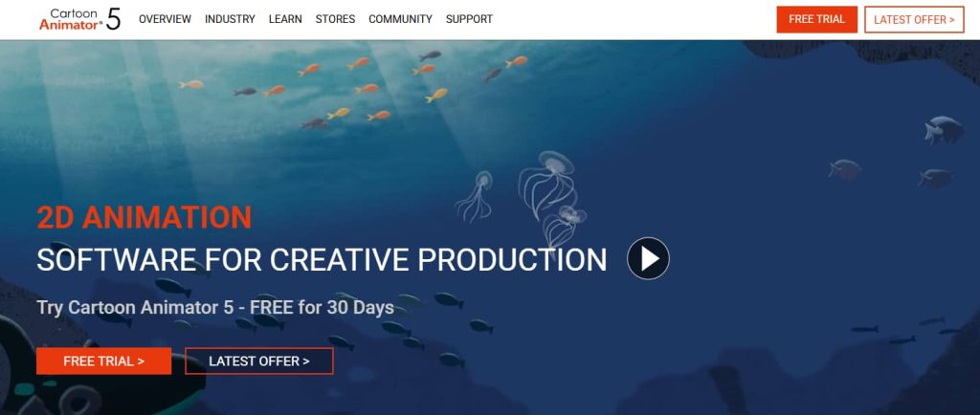Viewport: 980px width, 415px height.
Task: Open the COMMUNITY navigation item
Action: click(x=400, y=19)
